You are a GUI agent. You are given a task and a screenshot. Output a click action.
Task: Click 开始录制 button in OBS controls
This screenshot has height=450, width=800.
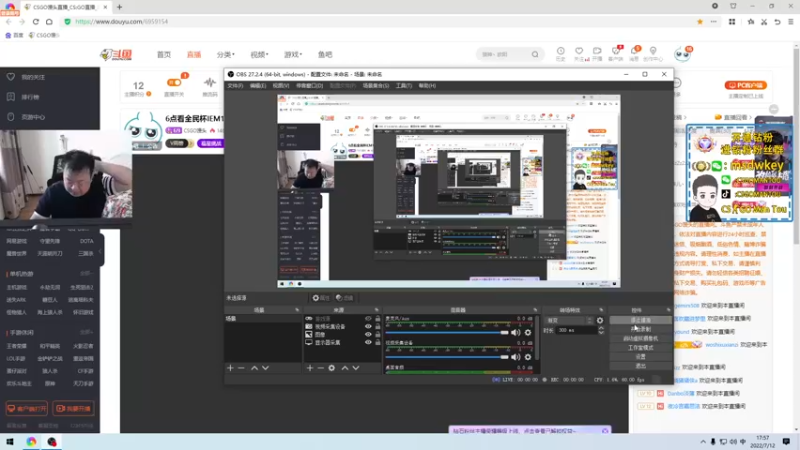pos(640,330)
